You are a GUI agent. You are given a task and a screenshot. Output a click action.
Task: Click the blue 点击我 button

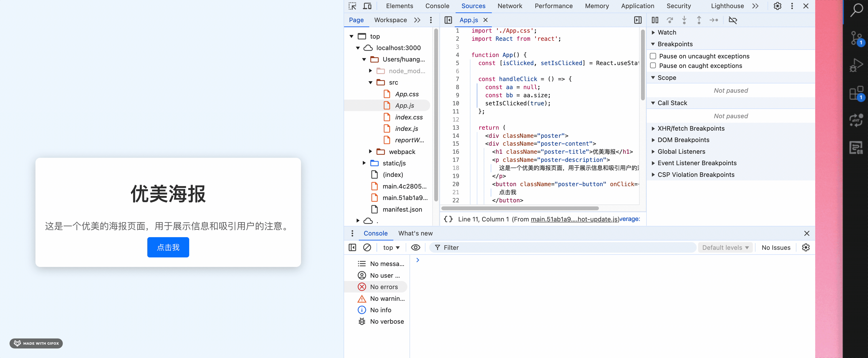tap(168, 247)
